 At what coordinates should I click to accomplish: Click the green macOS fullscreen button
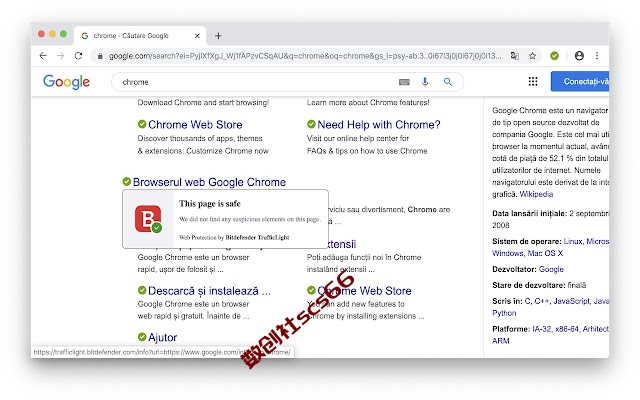[63, 34]
